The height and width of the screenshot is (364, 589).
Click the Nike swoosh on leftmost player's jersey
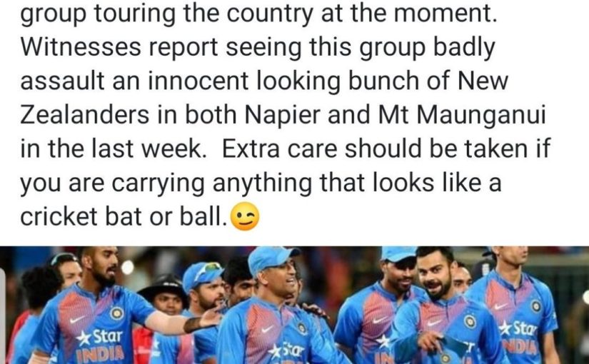(x=76, y=320)
